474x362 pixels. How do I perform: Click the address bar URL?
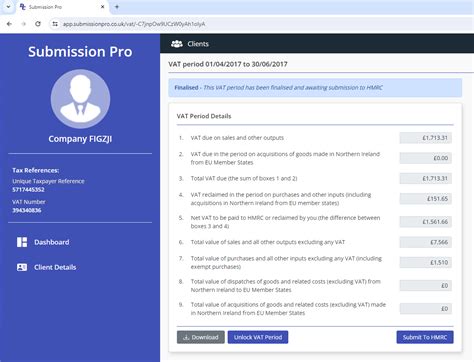pyautogui.click(x=134, y=24)
